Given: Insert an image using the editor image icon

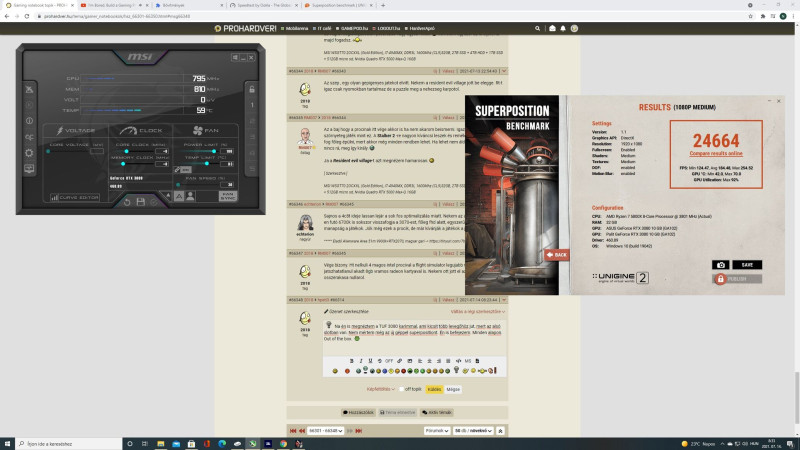Looking at the screenshot, I should pos(410,361).
